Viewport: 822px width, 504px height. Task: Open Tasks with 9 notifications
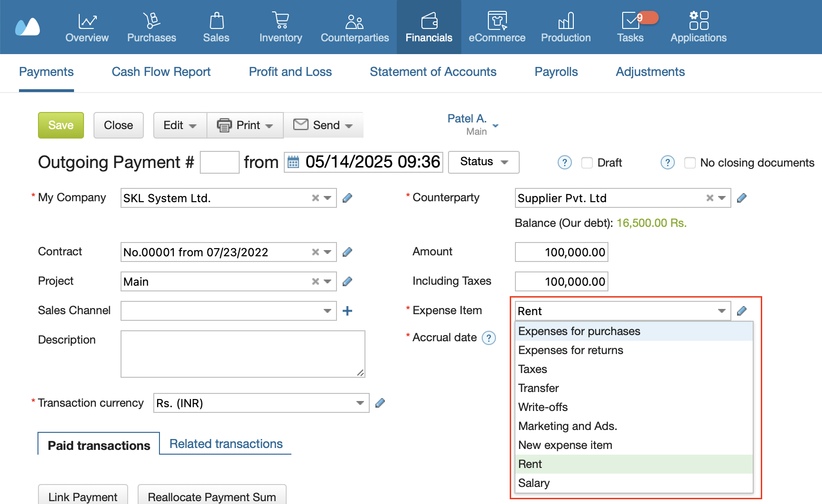point(631,27)
